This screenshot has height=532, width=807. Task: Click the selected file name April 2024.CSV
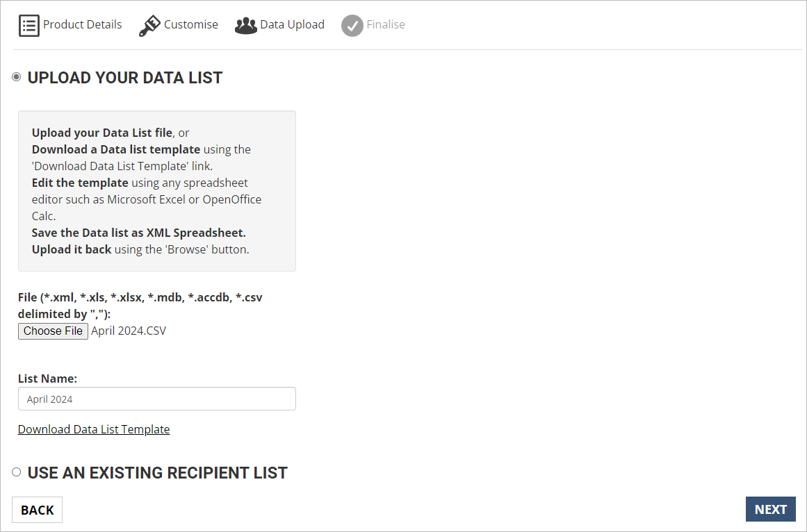coord(129,331)
